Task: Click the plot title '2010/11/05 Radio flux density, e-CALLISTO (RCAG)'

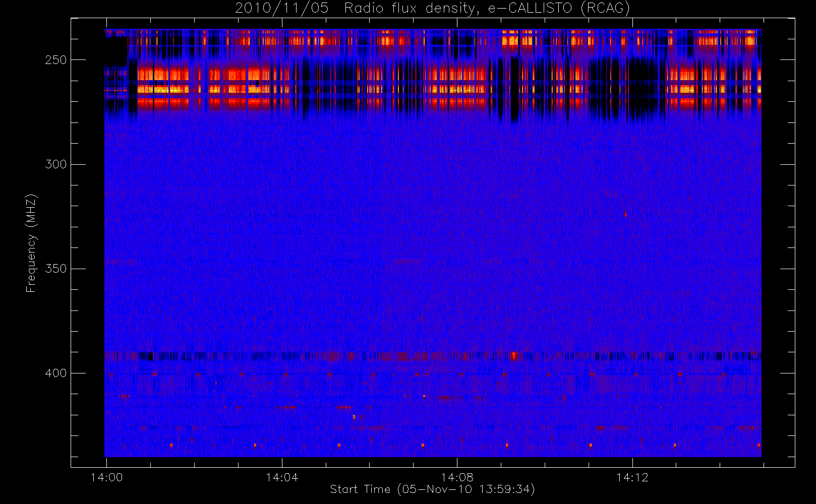Action: 433,9
